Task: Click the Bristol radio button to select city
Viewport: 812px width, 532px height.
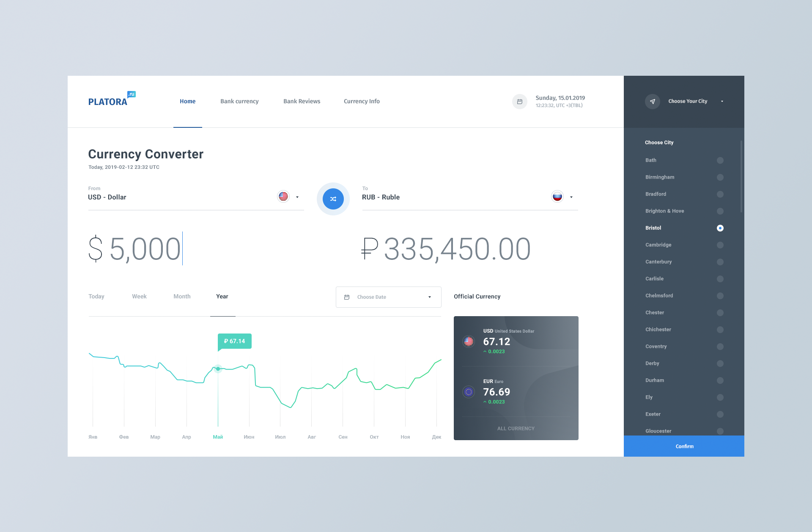Action: coord(720,227)
